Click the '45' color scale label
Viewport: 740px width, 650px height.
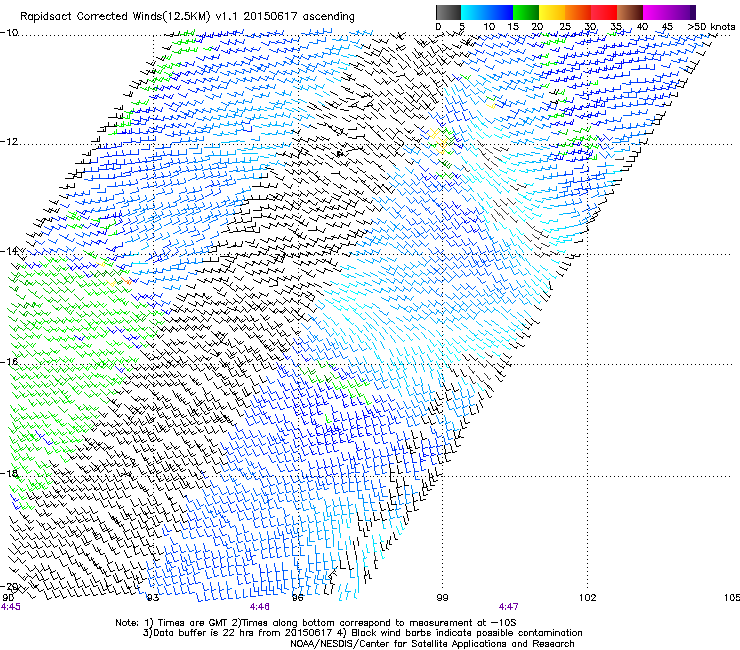tap(667, 27)
